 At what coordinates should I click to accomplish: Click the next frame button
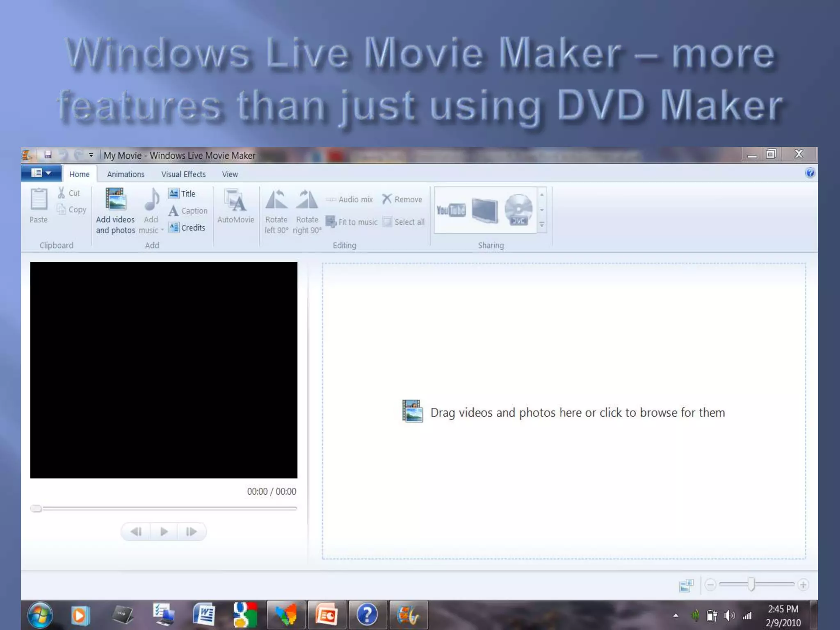[191, 532]
